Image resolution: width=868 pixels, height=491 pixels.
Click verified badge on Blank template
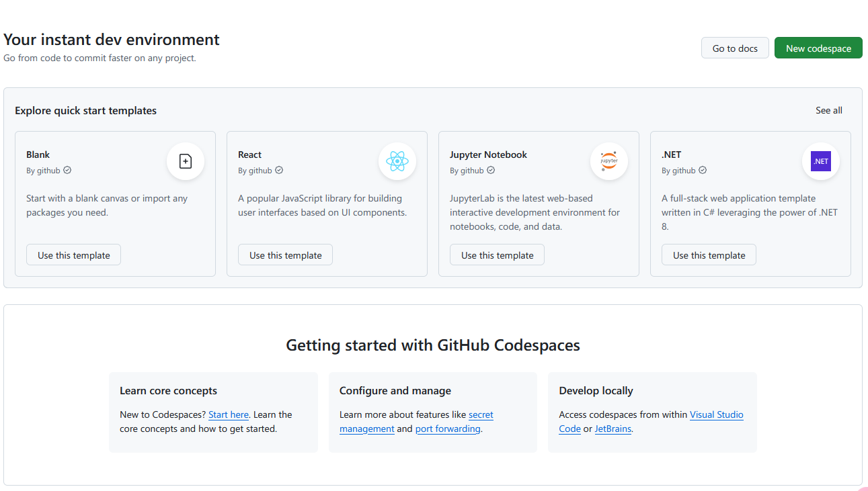coord(67,171)
